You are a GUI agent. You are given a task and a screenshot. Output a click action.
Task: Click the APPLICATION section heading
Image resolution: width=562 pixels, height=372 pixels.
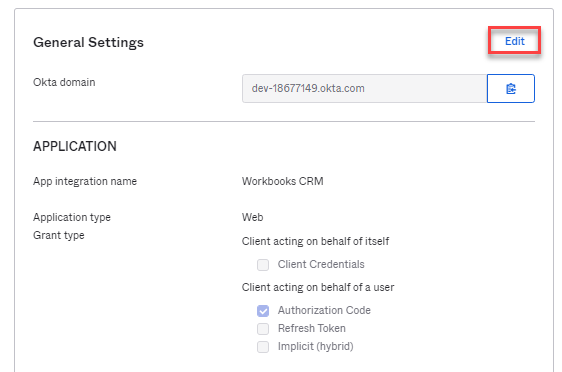[75, 146]
